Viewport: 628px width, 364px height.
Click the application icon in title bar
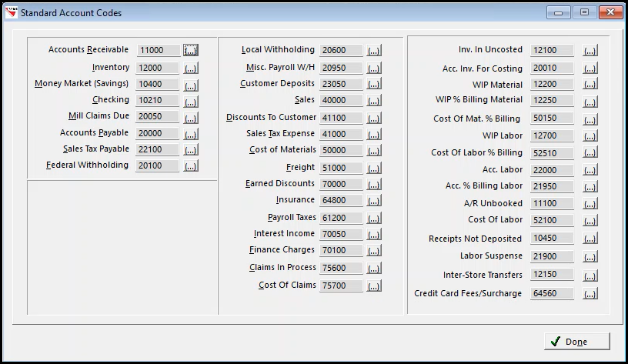[11, 12]
